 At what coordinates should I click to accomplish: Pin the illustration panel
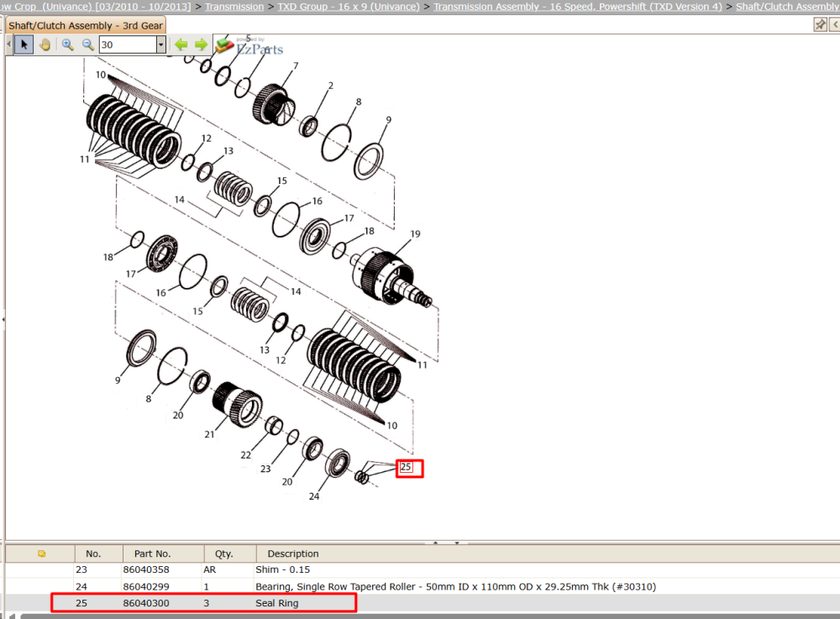pyautogui.click(x=820, y=24)
